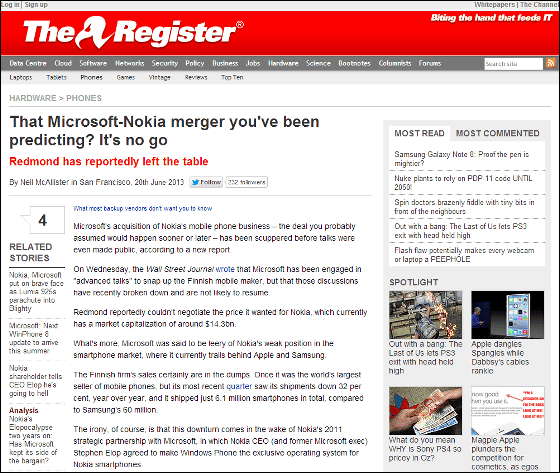Click The Register logo
This screenshot has height=473, width=560.
pyautogui.click(x=133, y=33)
